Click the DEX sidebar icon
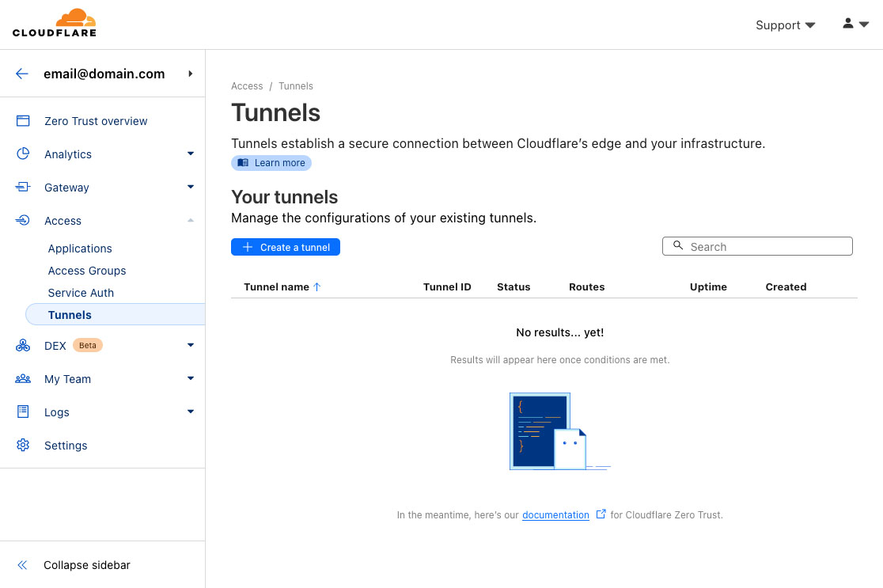This screenshot has width=883, height=588. point(23,346)
